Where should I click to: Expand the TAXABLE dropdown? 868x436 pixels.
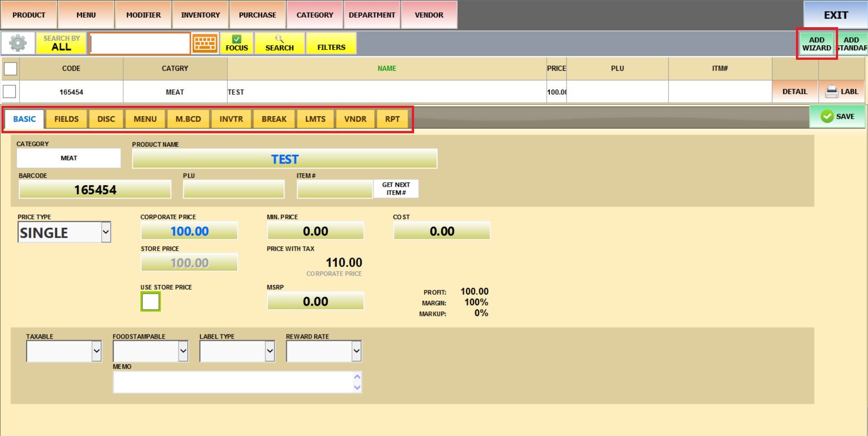pyautogui.click(x=96, y=351)
